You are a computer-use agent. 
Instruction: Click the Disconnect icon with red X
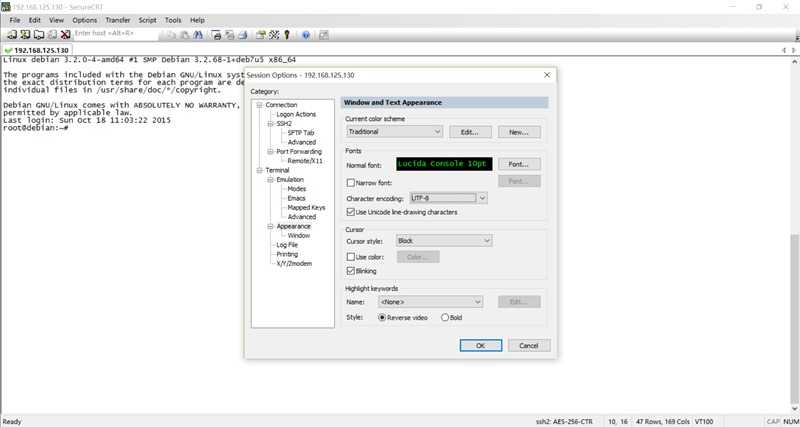pyautogui.click(x=65, y=35)
